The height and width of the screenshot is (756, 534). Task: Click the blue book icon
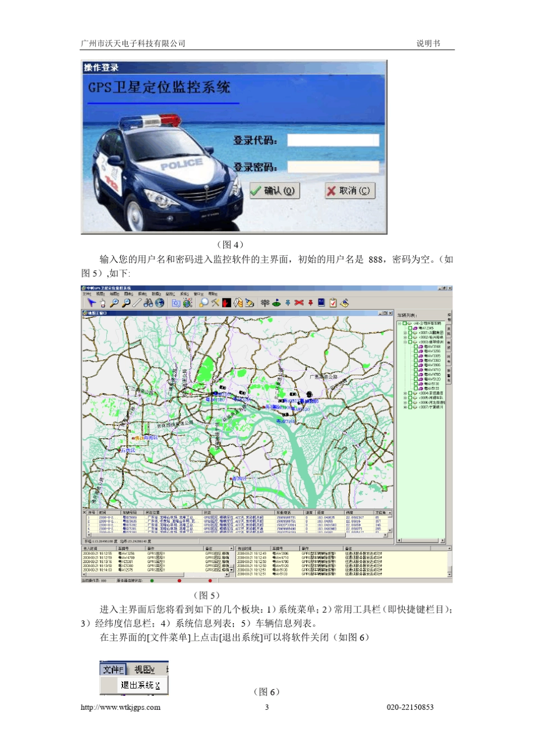[321, 303]
